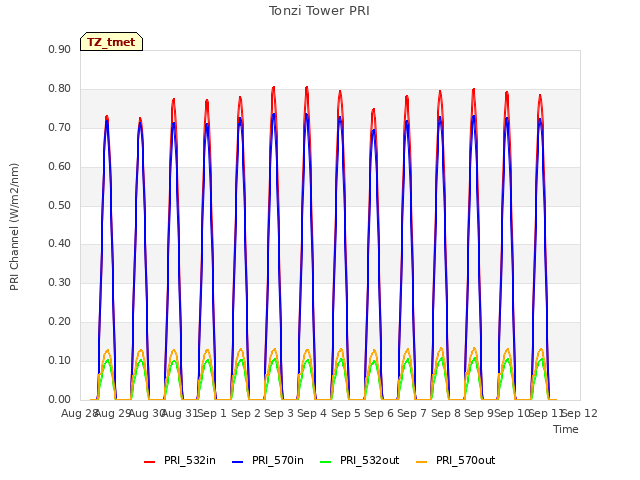
Task: Click the 0.00 y-axis tick label
Action: pos(60,399)
